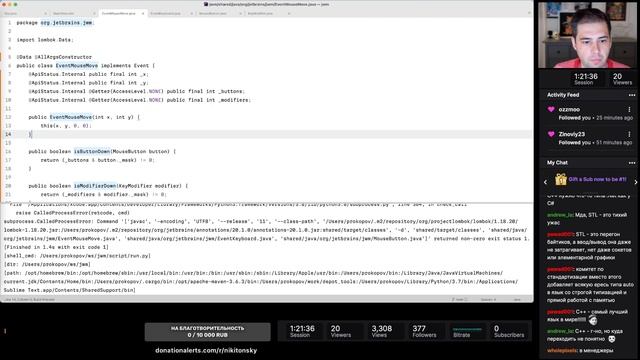Click the 'raise CalledProcessError' output line
The height and width of the screenshot is (360, 640).
click(73, 213)
